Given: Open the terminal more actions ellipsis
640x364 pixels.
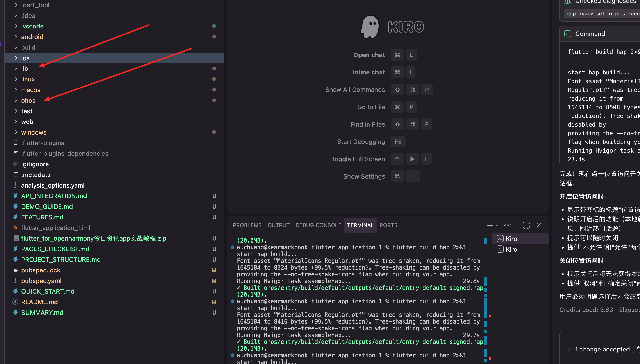Looking at the screenshot, I should pyautogui.click(x=508, y=225).
